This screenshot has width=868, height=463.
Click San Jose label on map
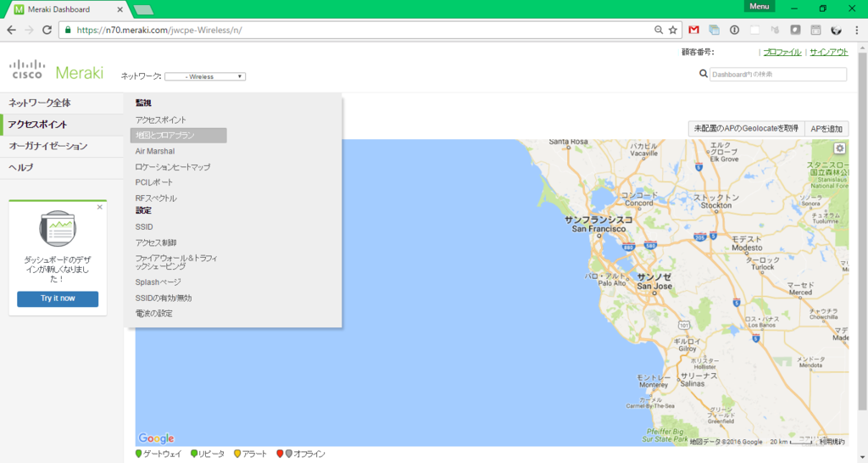pyautogui.click(x=654, y=282)
